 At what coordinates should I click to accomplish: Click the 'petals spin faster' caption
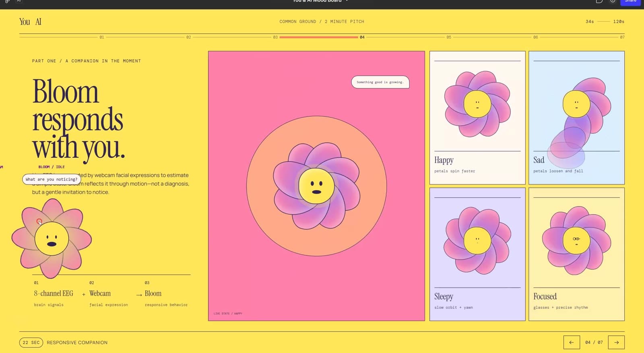[454, 171]
